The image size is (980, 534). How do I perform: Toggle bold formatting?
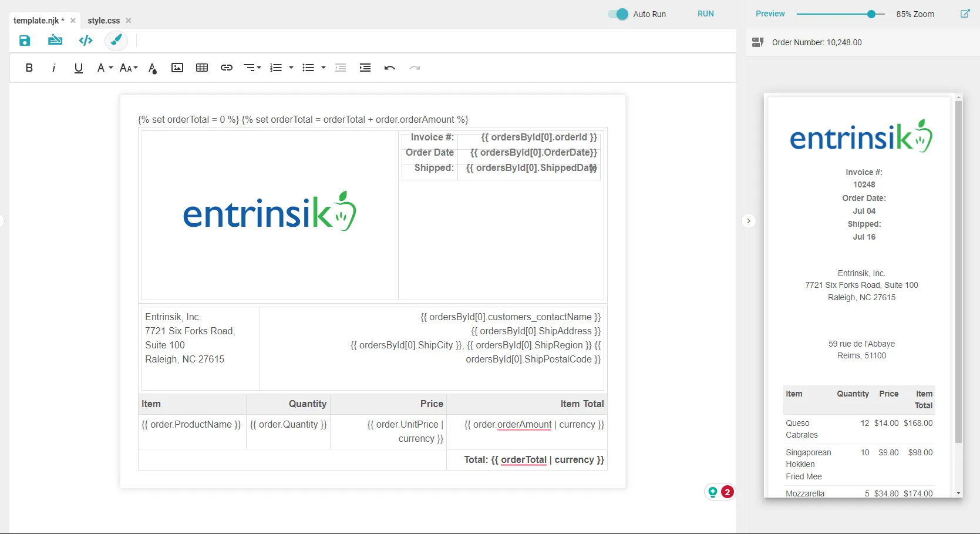[x=29, y=68]
